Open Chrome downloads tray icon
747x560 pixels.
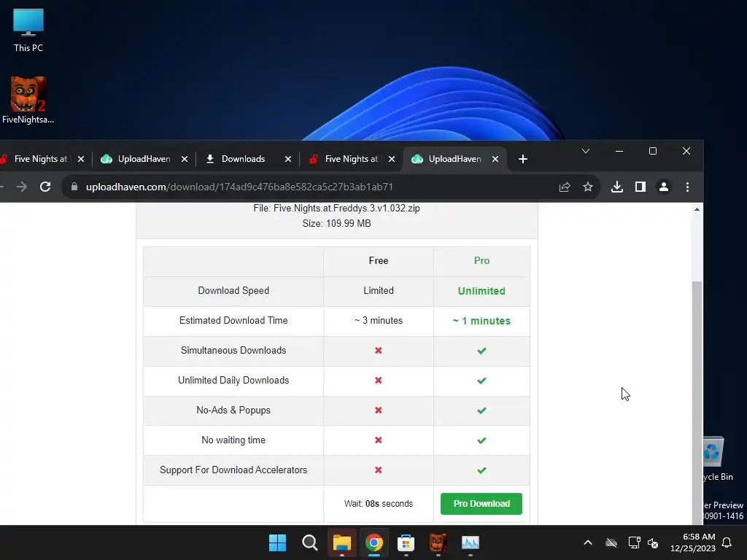click(x=617, y=187)
